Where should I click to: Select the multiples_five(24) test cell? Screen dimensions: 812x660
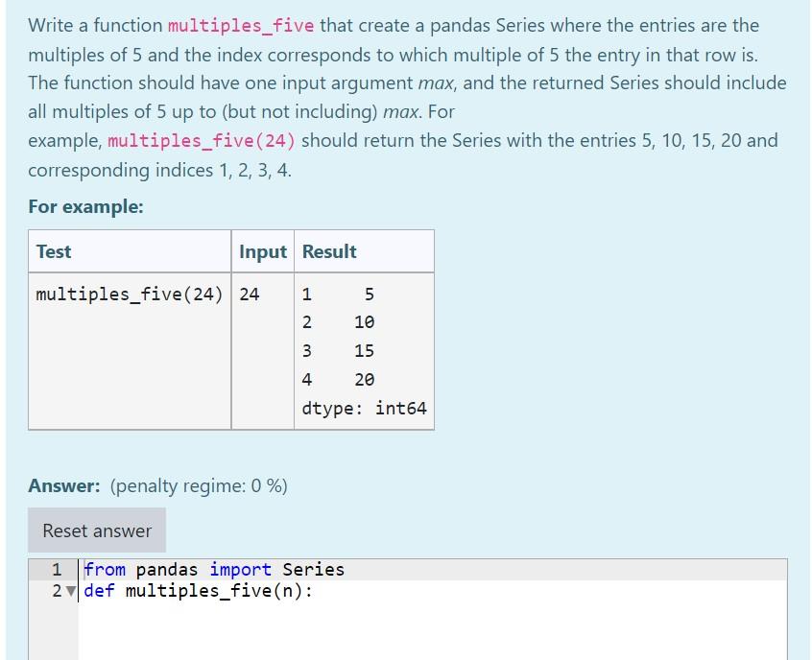coord(129,294)
